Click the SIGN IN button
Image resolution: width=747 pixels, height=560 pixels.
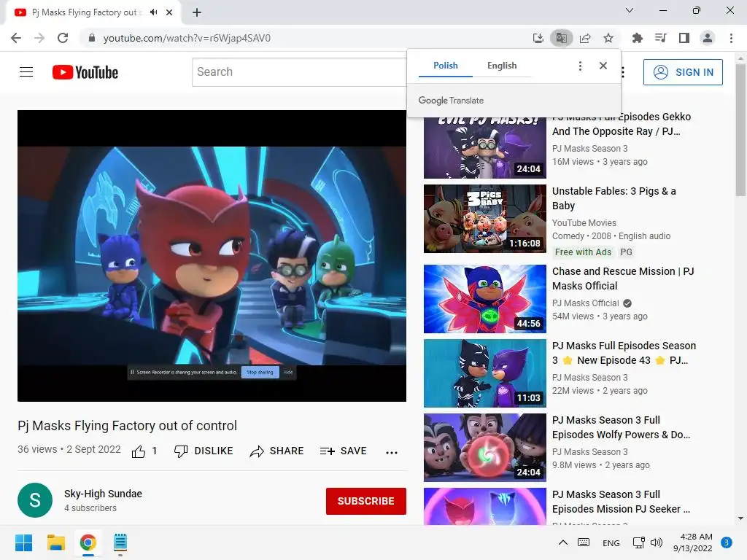pyautogui.click(x=683, y=72)
